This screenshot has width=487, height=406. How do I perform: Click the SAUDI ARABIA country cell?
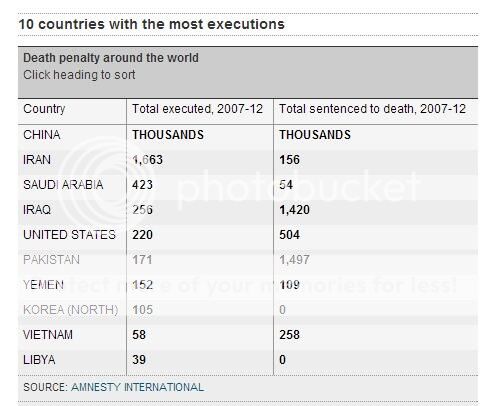coord(63,185)
